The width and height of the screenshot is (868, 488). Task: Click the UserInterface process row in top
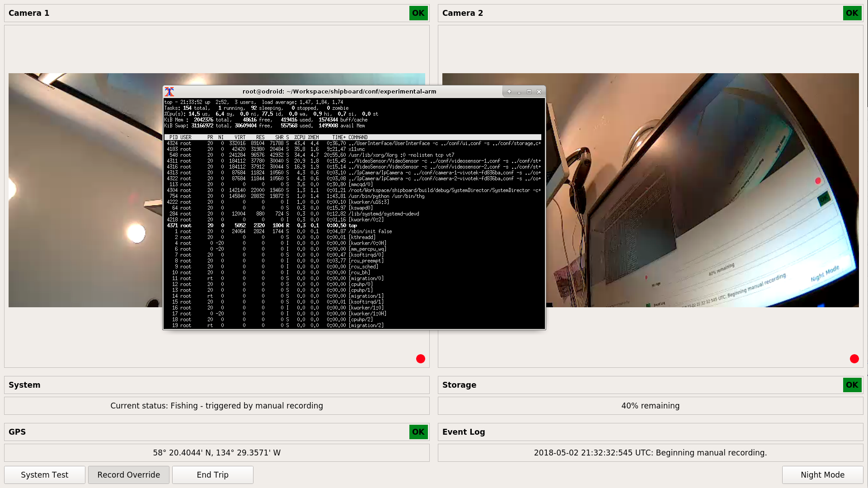pos(353,143)
